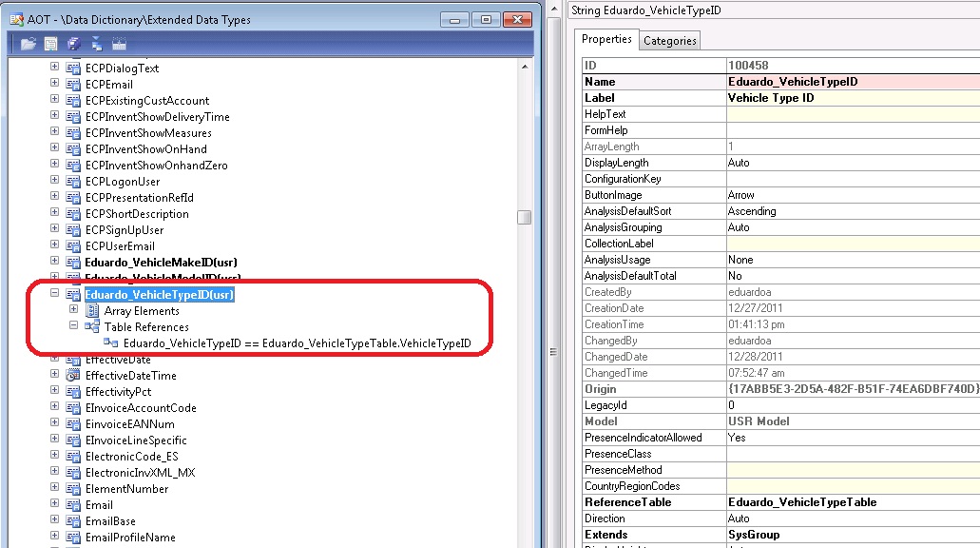Viewport: 980px width, 548px height.
Task: Expand the ElectronicInvXML_MX node
Action: tap(54, 470)
